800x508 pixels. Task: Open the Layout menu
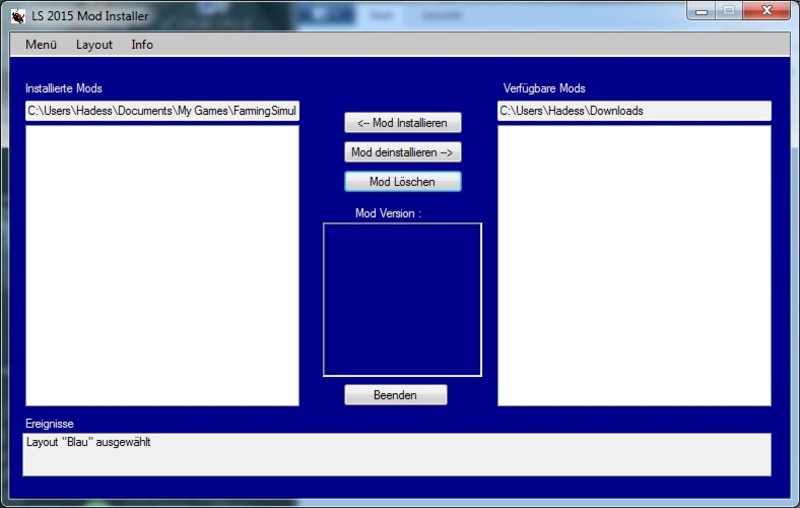pyautogui.click(x=94, y=45)
